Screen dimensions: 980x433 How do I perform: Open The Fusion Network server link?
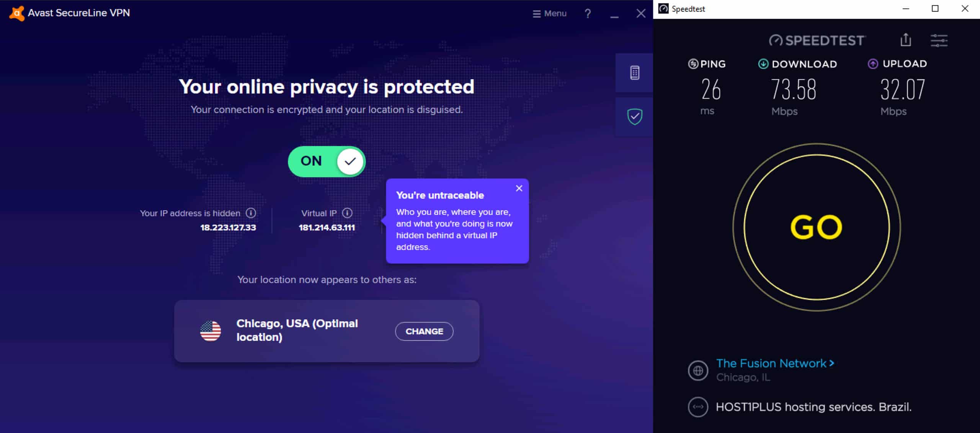(775, 363)
